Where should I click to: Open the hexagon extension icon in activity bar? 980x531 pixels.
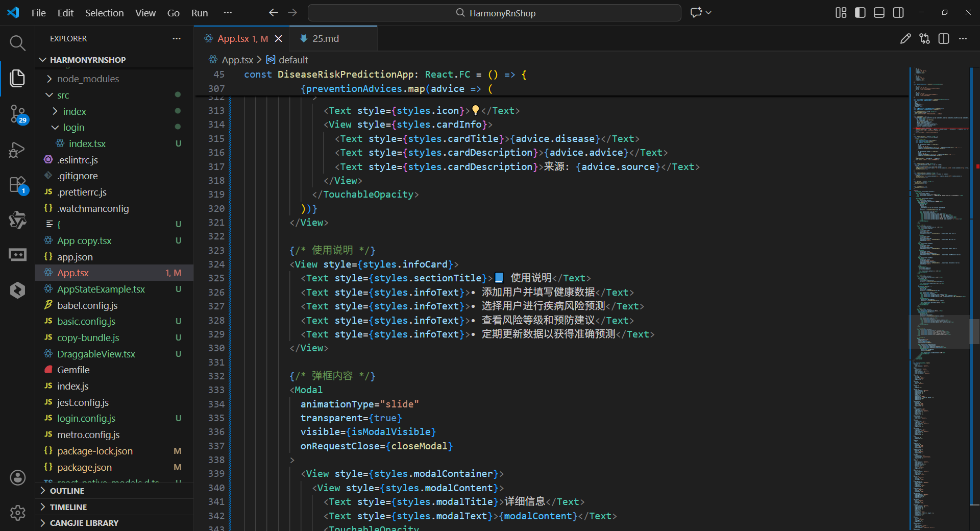(17, 290)
